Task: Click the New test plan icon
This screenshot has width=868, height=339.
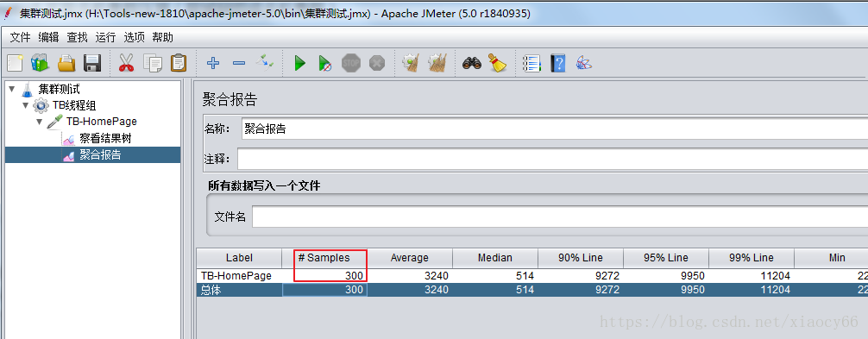Action: 15,63
